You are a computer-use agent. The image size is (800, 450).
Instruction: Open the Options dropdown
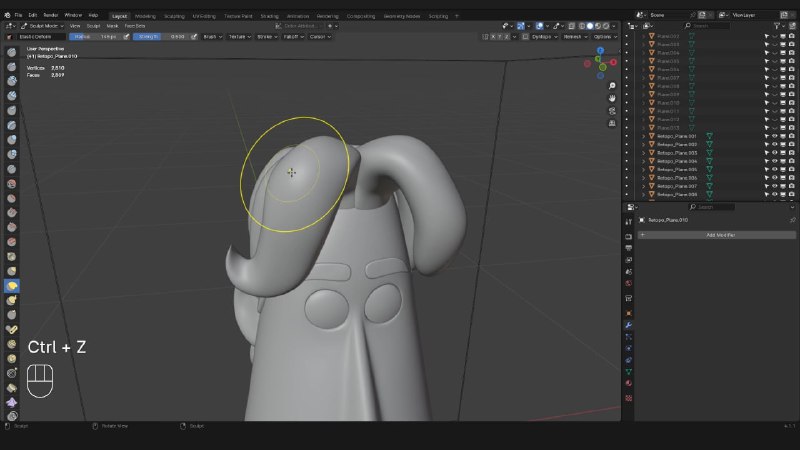click(x=605, y=37)
